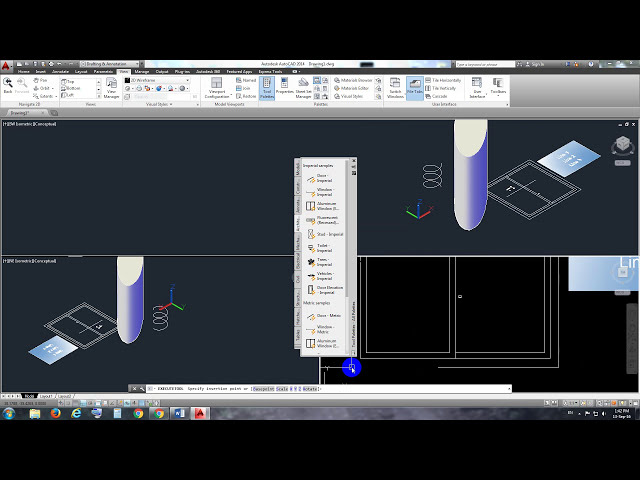Open the 2D Wireframe visual style dropdown
Screen dimensions: 640x480
coord(157,80)
